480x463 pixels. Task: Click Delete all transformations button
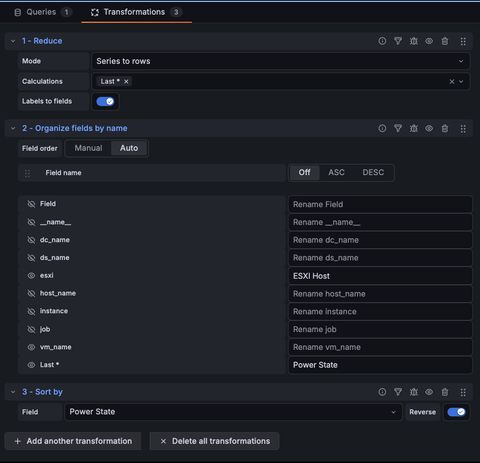pyautogui.click(x=215, y=441)
